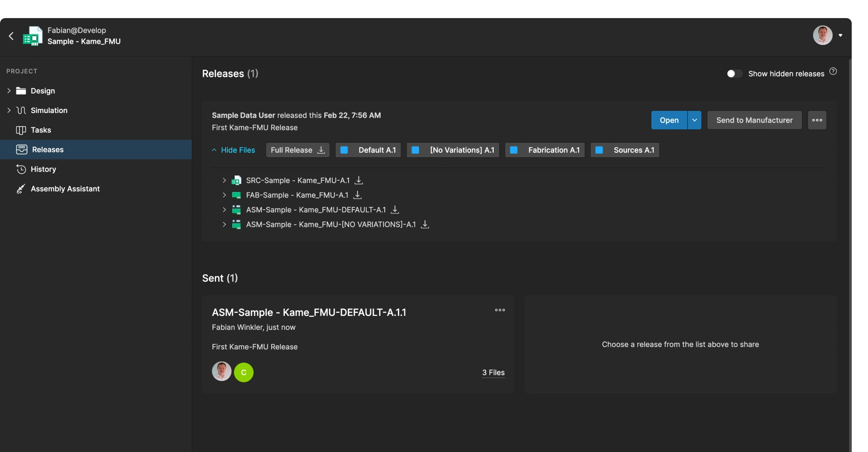868x452 pixels.
Task: Expand SRC-Sample - Kame_FMU-A.1 row
Action: [x=224, y=180]
